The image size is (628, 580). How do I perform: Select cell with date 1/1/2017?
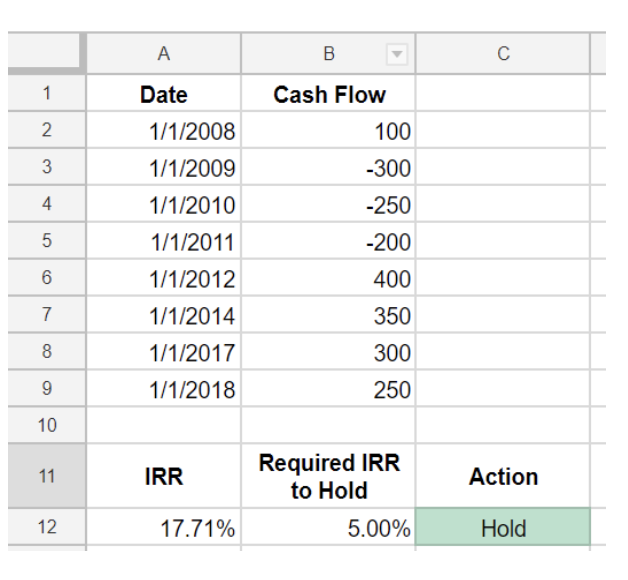pyautogui.click(x=163, y=351)
